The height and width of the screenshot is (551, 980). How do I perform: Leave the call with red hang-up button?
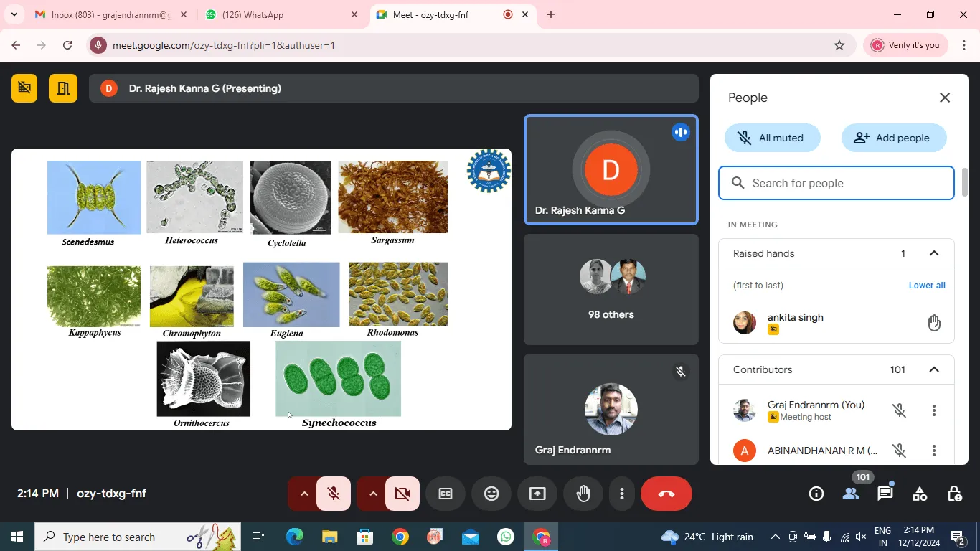(666, 494)
